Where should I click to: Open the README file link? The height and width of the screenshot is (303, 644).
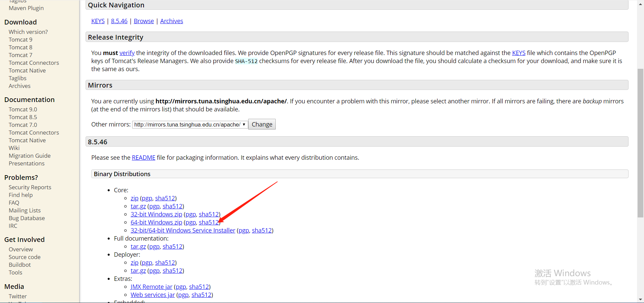point(144,158)
